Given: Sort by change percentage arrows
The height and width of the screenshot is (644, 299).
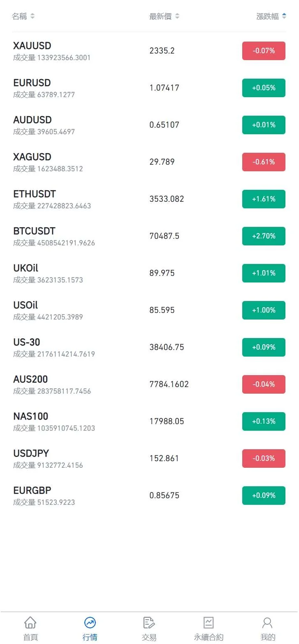Looking at the screenshot, I should [x=284, y=16].
